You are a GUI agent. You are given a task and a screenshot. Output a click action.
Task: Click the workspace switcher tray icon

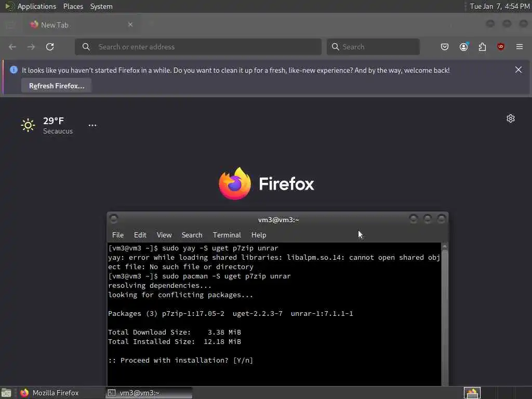click(472, 393)
